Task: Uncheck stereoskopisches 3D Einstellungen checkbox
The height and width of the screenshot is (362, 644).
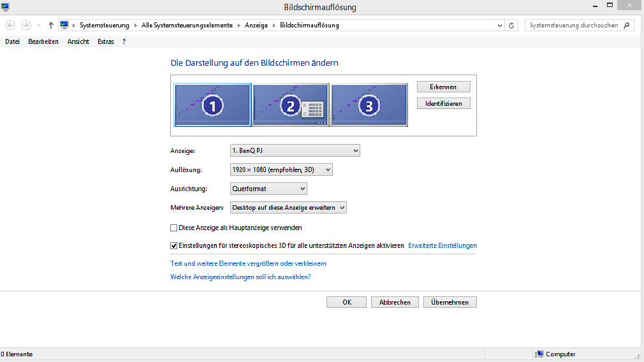Action: [173, 246]
